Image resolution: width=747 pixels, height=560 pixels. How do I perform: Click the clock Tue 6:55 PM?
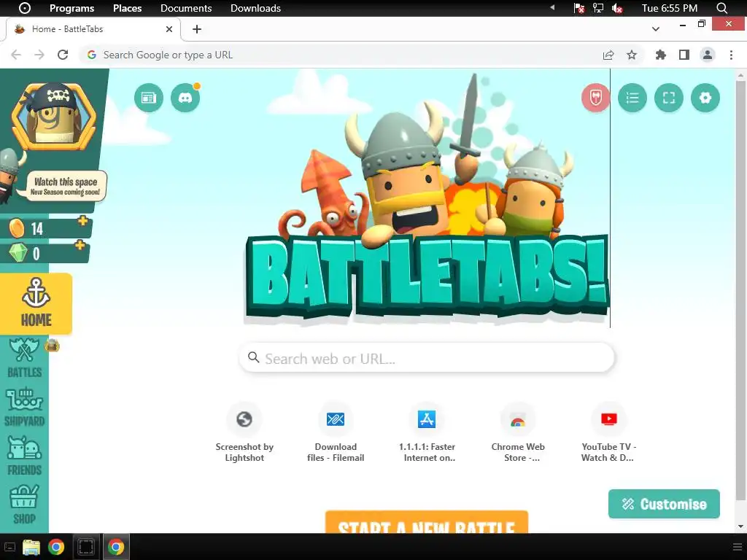(670, 8)
